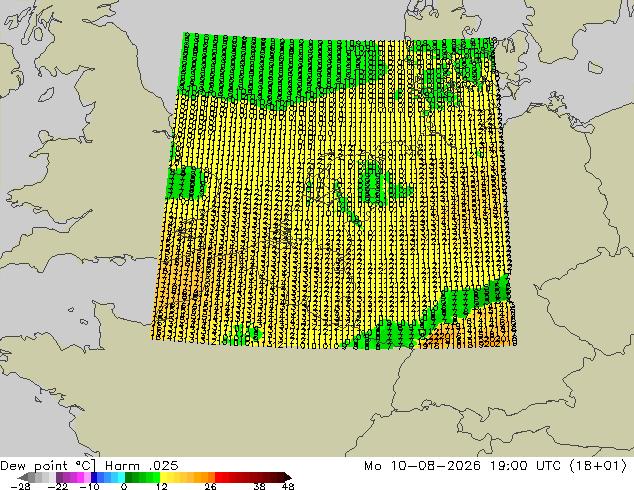The width and height of the screenshot is (634, 490).
Task: Click the 'Dew point °C' title label
Action: pyautogui.click(x=48, y=465)
